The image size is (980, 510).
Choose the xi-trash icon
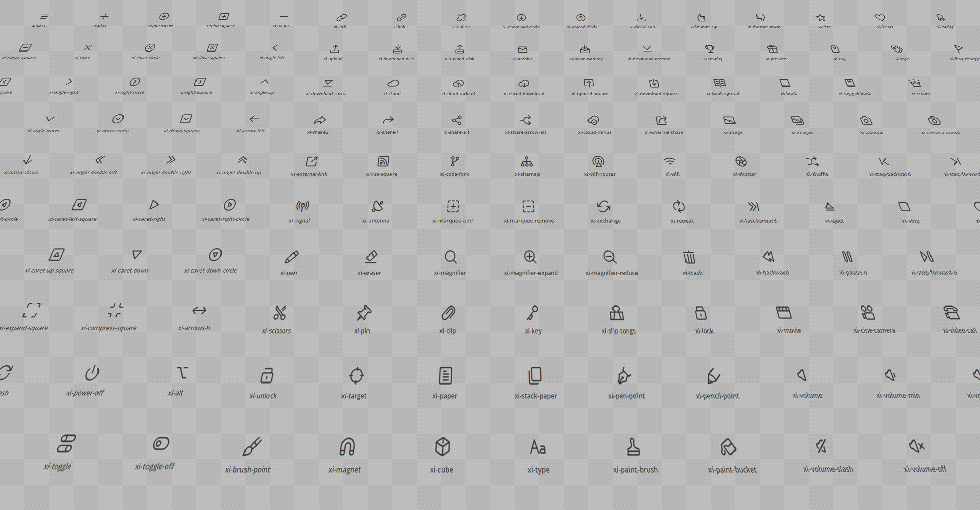pyautogui.click(x=689, y=257)
